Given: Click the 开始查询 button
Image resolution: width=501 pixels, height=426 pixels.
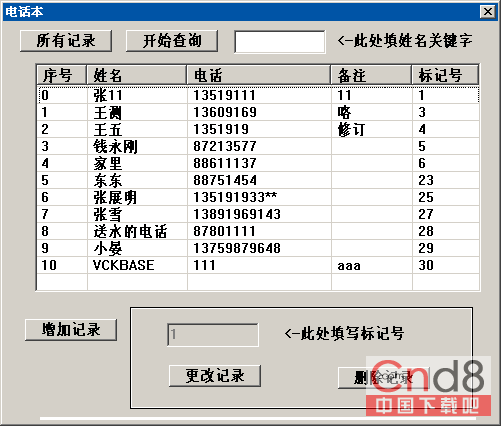Looking at the screenshot, I should 172,41.
